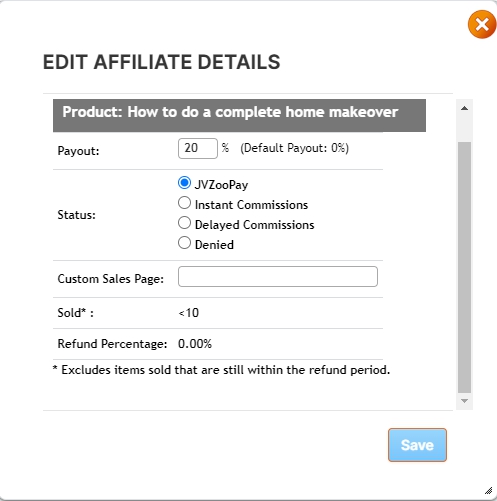Screen dimensions: 497x501
Task: Click the scrollbar down arrow icon
Action: coord(464,401)
